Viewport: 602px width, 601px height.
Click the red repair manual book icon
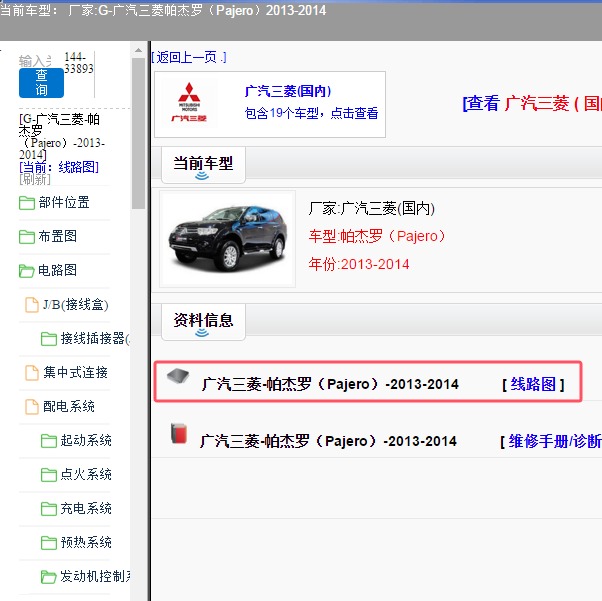point(179,434)
